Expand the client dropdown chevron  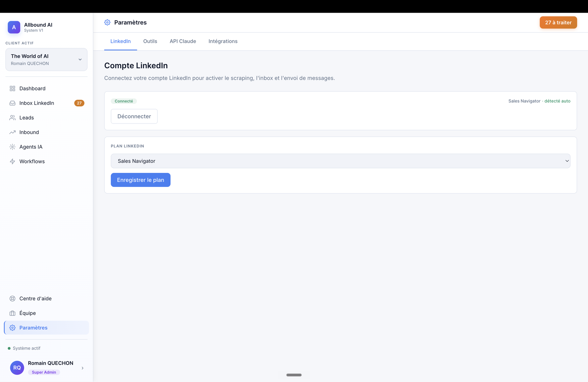pyautogui.click(x=80, y=59)
